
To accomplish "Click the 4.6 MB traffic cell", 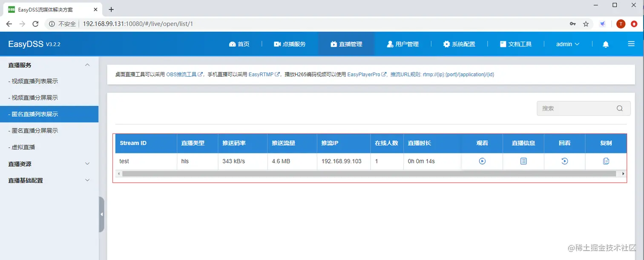I will [x=293, y=162].
